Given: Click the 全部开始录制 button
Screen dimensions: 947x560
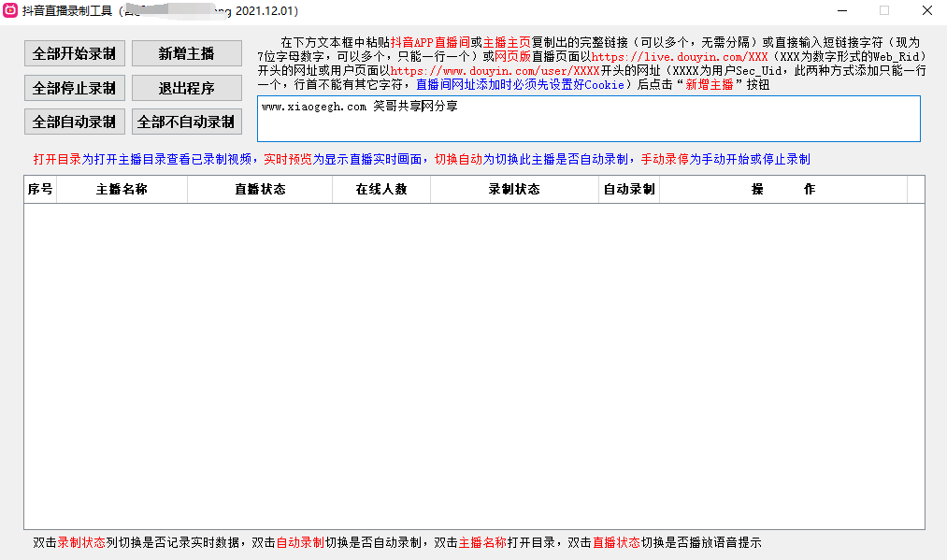Looking at the screenshot, I should (74, 54).
